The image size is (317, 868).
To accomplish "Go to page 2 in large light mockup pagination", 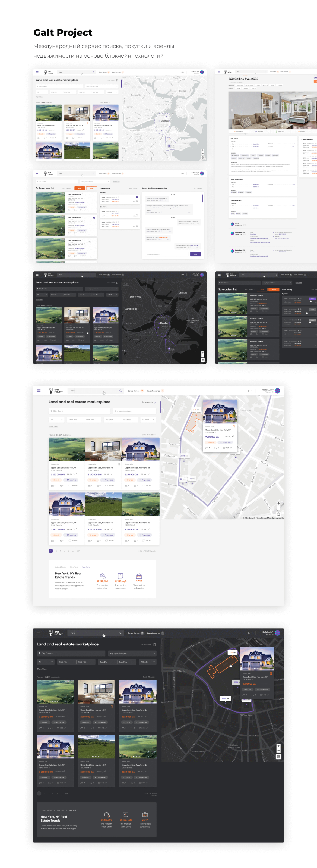I will click(56, 551).
